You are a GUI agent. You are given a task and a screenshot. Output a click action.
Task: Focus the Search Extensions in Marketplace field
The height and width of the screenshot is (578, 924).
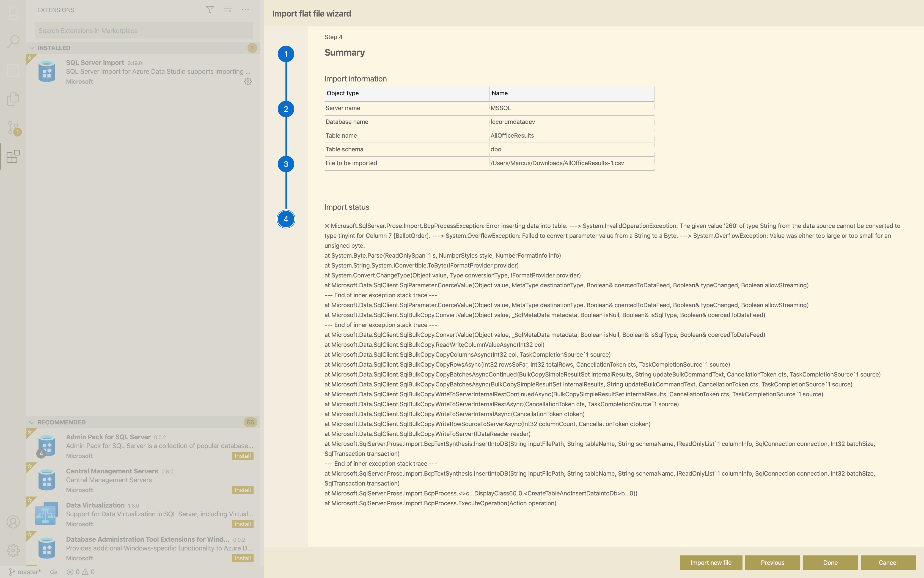pyautogui.click(x=144, y=31)
